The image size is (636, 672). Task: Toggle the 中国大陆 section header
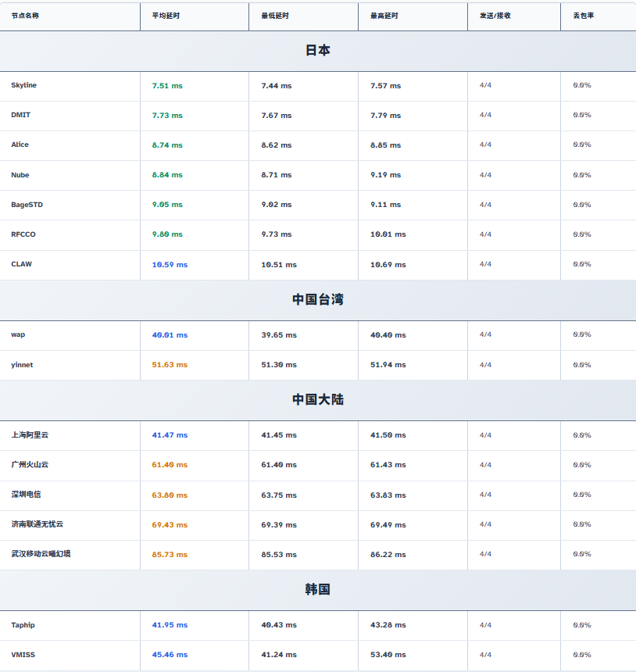pos(317,400)
